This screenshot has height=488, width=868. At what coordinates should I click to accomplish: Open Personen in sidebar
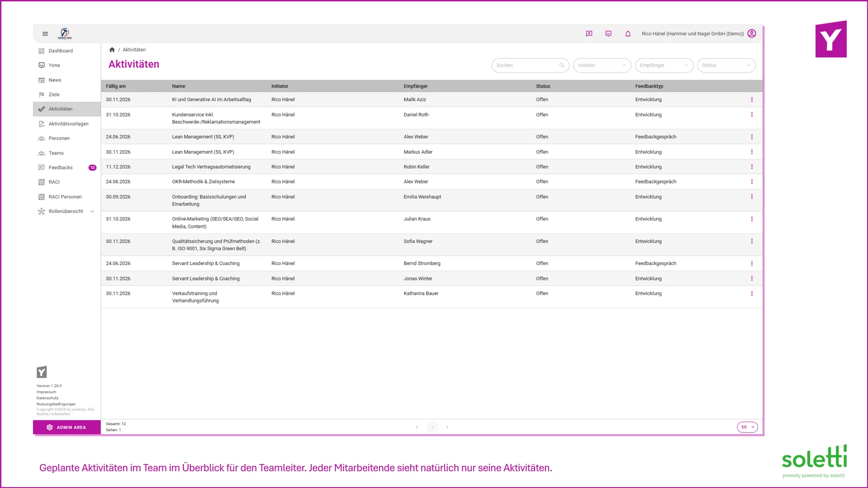tap(67, 138)
